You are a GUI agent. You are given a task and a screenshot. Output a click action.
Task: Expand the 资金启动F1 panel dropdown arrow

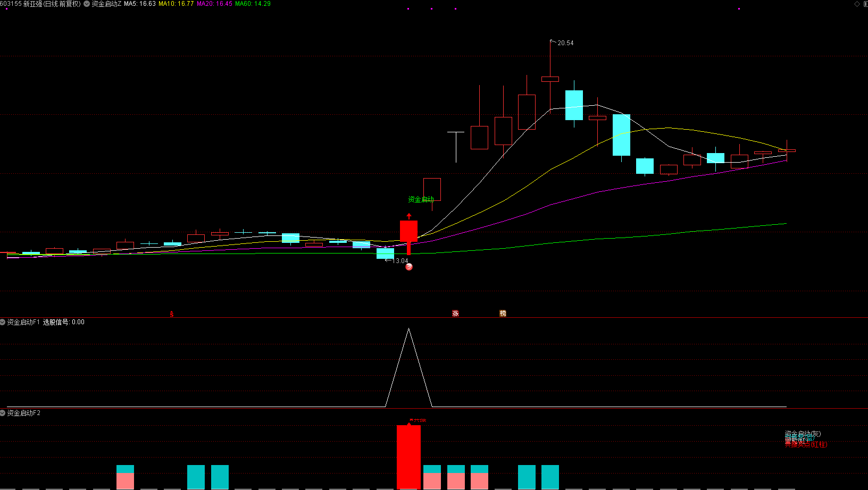(x=3, y=322)
